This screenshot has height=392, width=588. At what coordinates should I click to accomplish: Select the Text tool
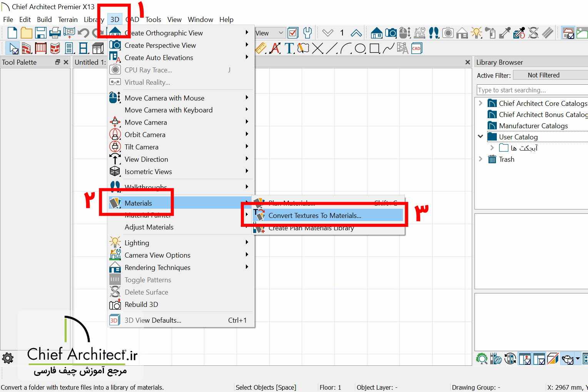[289, 48]
